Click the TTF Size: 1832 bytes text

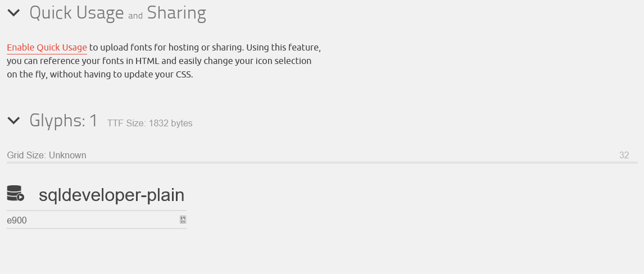149,123
